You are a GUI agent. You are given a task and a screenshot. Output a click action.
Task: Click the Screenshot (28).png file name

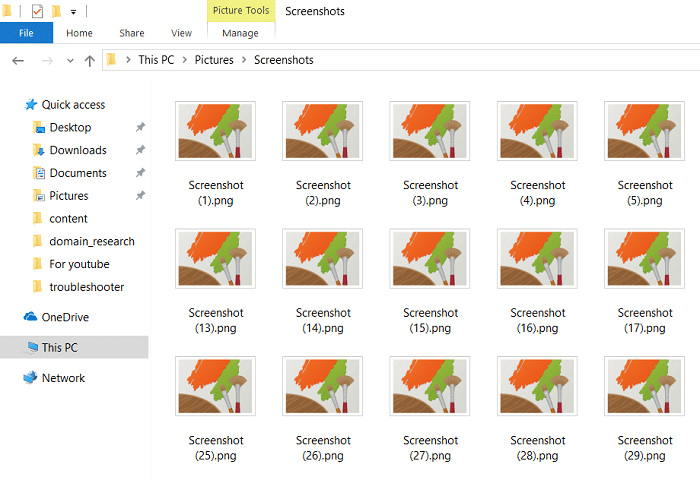[x=538, y=448]
